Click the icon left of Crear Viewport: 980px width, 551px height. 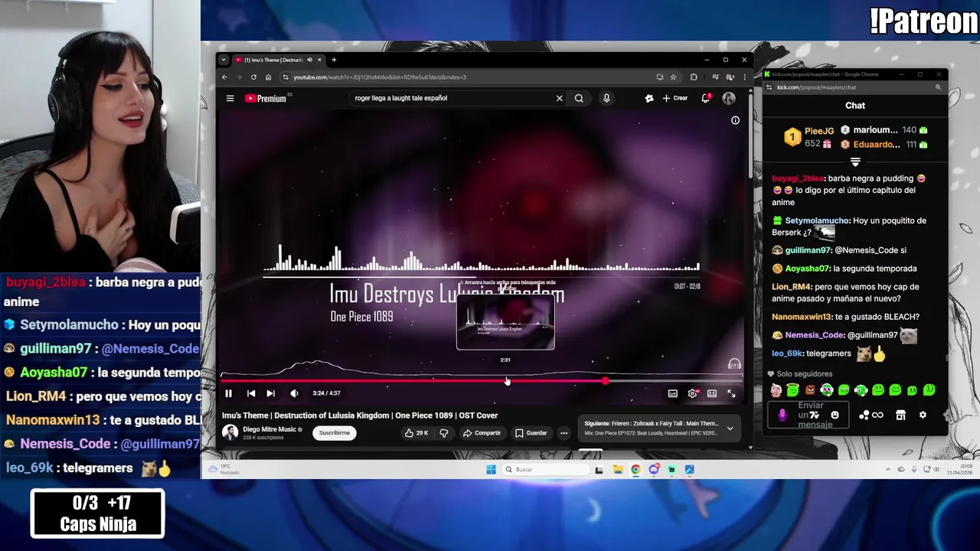pyautogui.click(x=649, y=98)
